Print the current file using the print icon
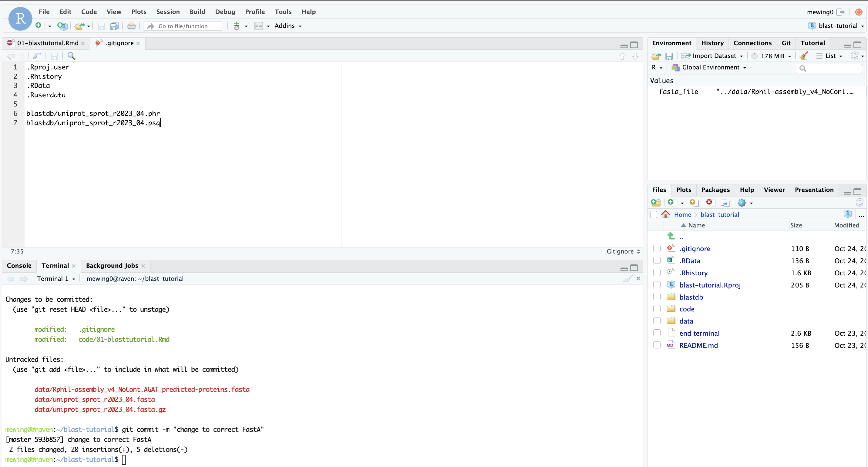Viewport: 868px width, 467px height. (x=131, y=25)
